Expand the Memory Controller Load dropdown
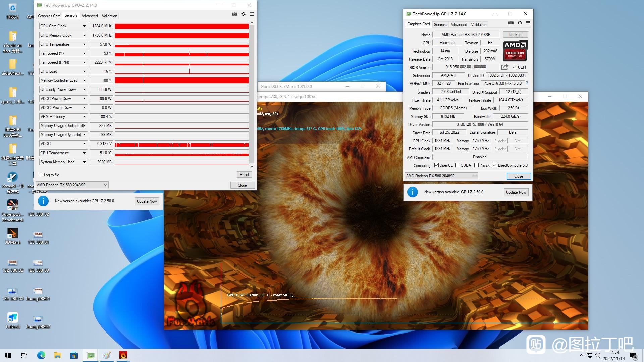The height and width of the screenshot is (362, 644). click(x=84, y=80)
